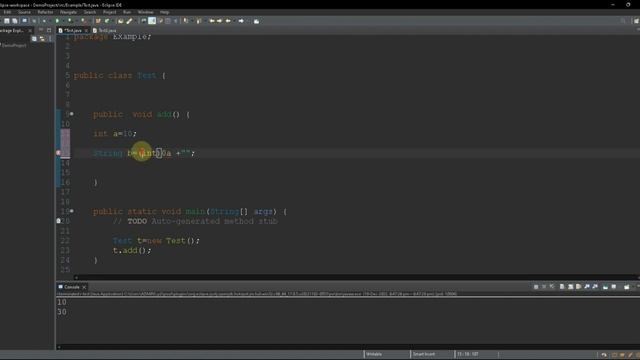The height and width of the screenshot is (360, 640).
Task: Open the Package Explorer view menu
Action: click(x=50, y=39)
